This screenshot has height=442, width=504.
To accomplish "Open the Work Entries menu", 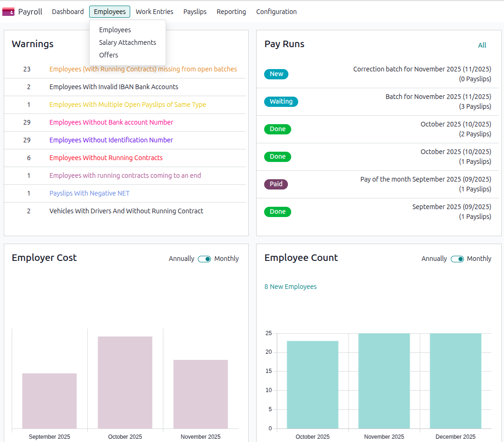I will click(154, 12).
